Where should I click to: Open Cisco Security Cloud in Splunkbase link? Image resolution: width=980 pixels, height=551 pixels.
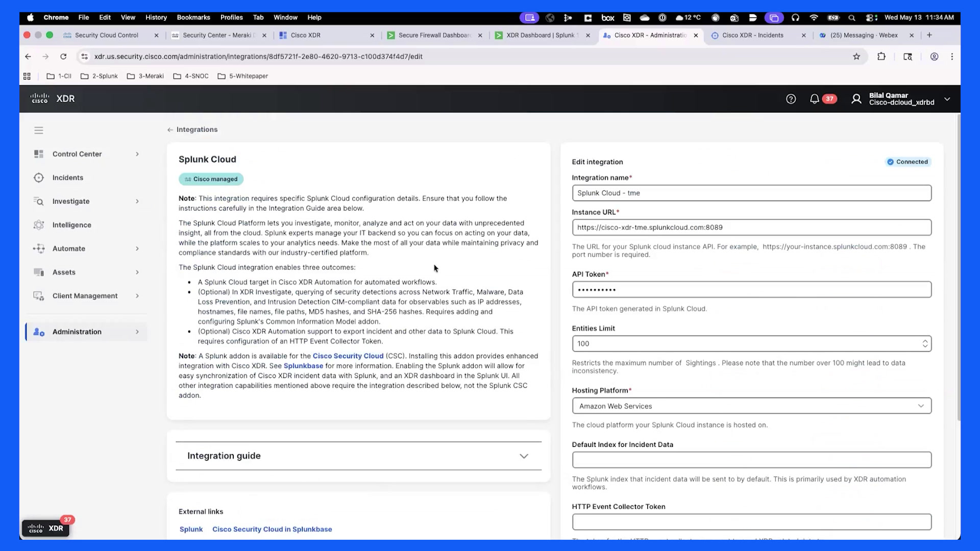(x=272, y=530)
